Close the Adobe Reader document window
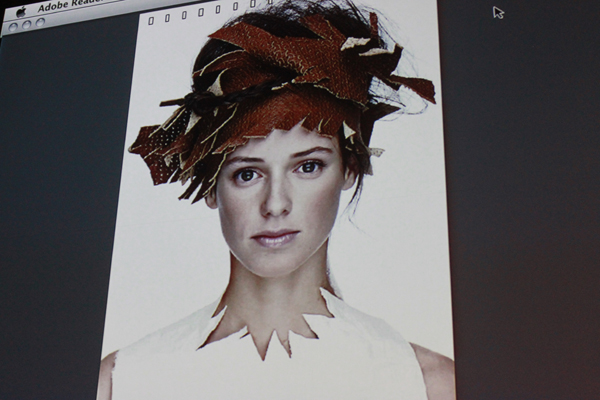 pyautogui.click(x=13, y=26)
